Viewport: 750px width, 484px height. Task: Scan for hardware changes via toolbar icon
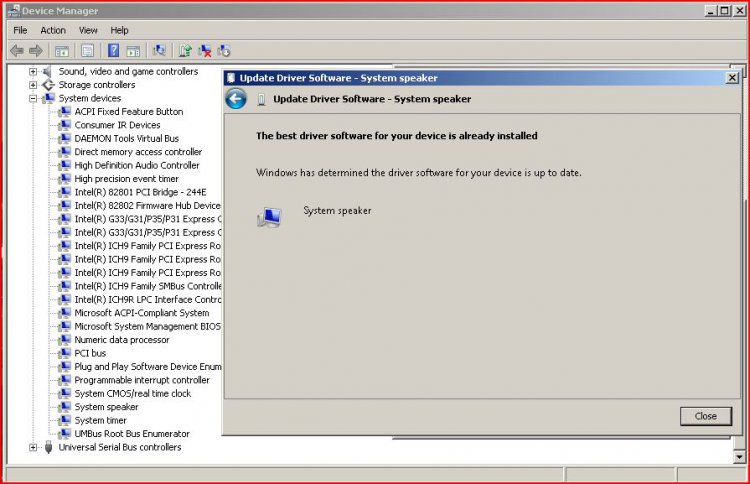[x=159, y=50]
